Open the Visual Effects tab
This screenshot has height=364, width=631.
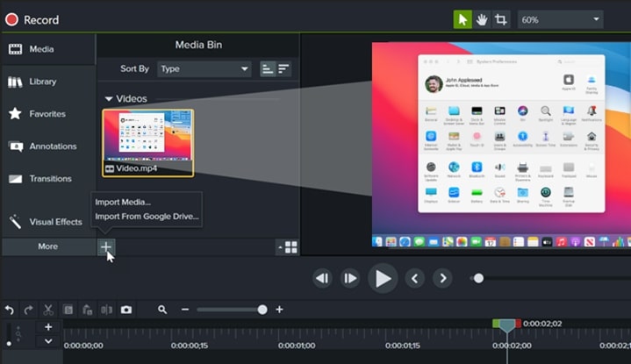[48, 222]
